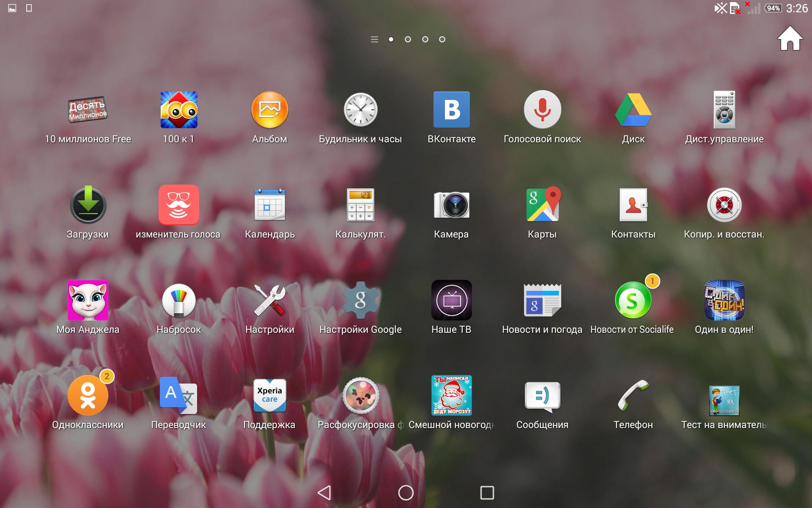The width and height of the screenshot is (812, 508).
Task: Switch to the third page indicator dot
Action: click(x=425, y=39)
